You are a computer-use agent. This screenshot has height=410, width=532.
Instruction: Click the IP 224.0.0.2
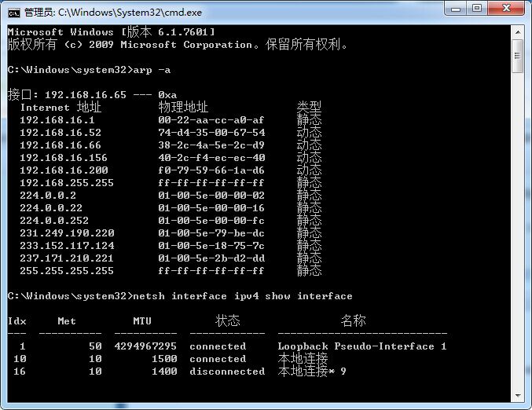48,196
